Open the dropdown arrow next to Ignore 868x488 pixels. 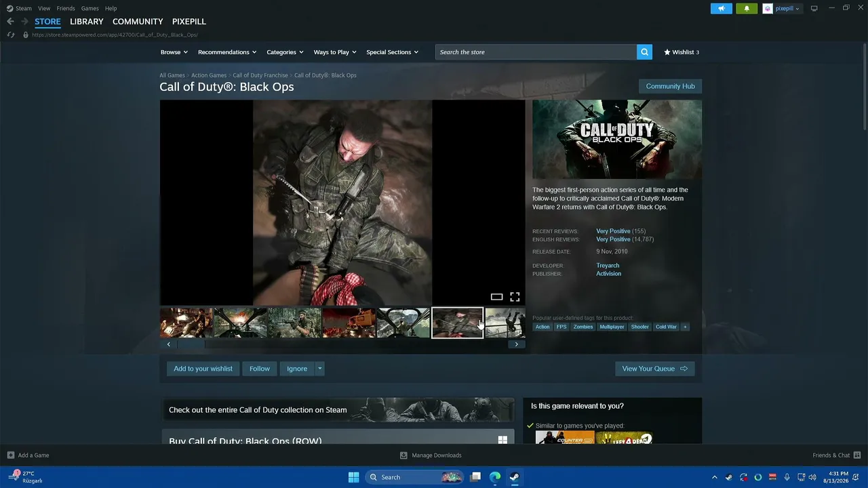[319, 369]
